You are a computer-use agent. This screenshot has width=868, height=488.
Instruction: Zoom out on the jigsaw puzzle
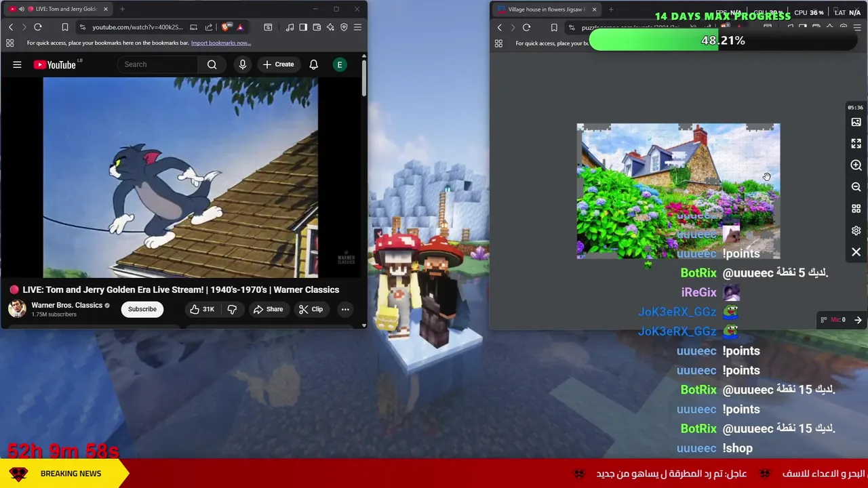(x=856, y=187)
